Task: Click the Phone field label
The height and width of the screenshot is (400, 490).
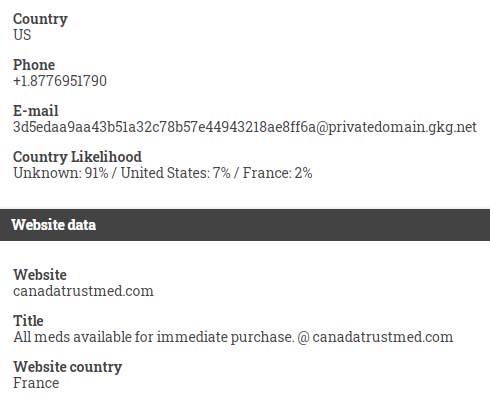Action: point(34,65)
